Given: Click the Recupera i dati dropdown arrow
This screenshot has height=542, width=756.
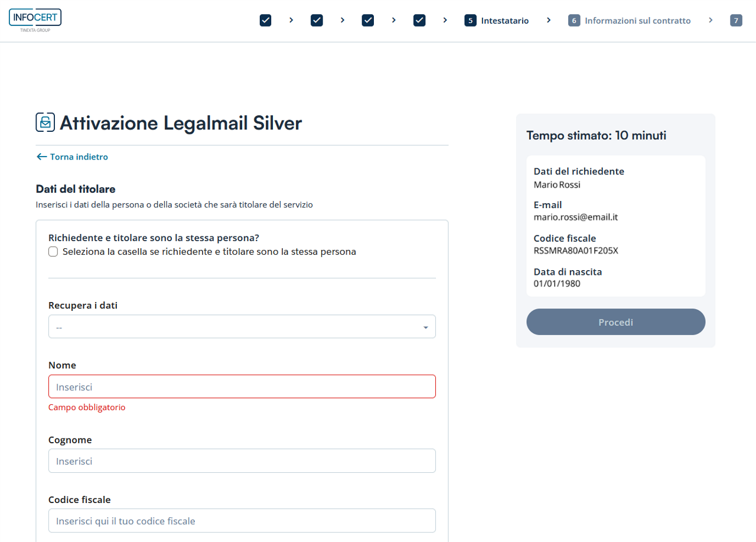Looking at the screenshot, I should 425,327.
